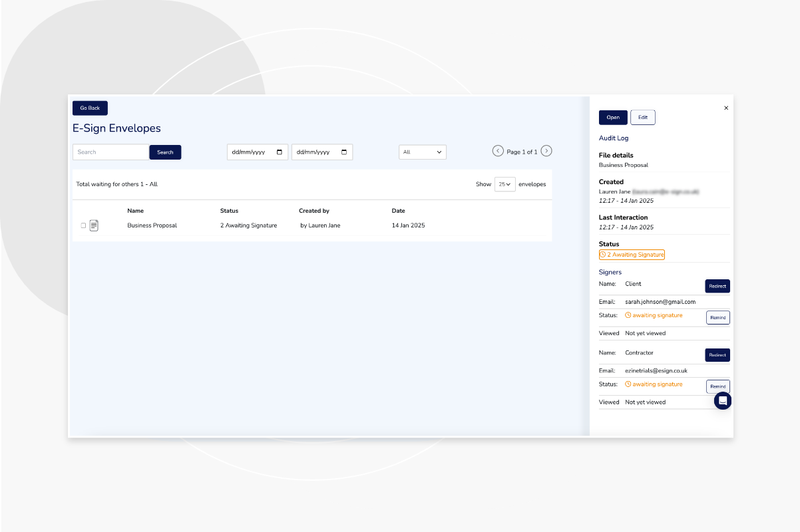Click the Business Proposal document icon
This screenshot has width=800, height=532.
(94, 225)
